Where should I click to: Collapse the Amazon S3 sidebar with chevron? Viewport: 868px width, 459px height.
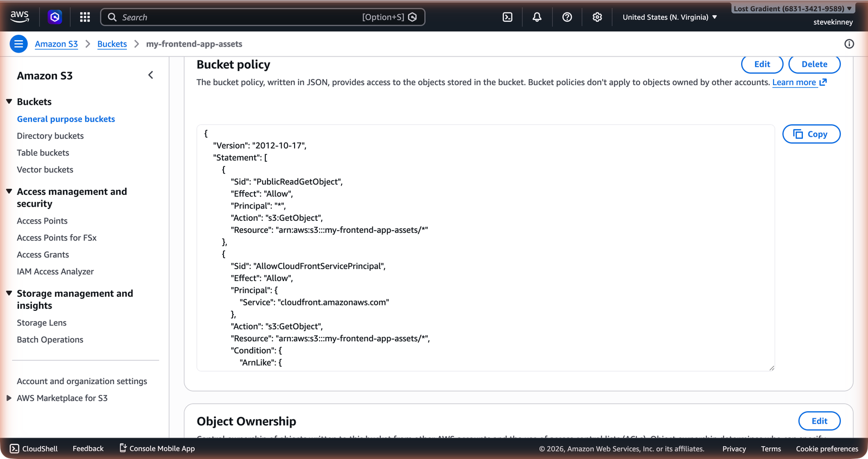151,75
